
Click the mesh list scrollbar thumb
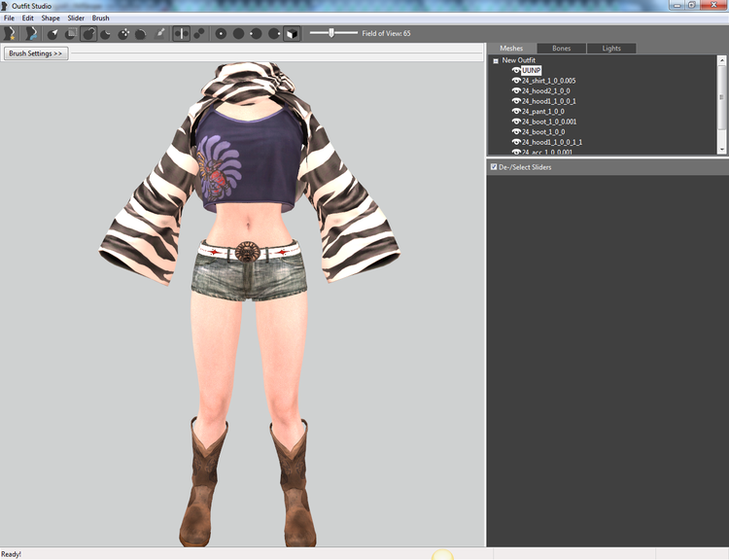coord(721,97)
